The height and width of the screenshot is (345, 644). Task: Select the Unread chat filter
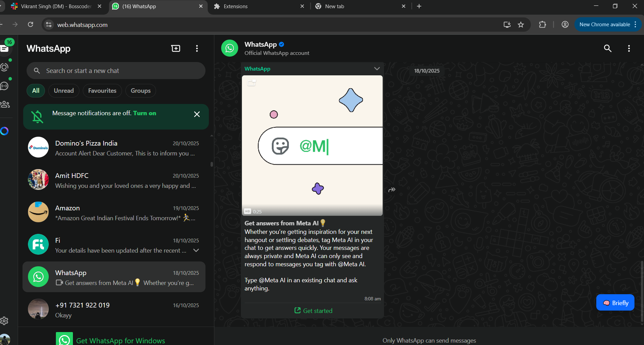(64, 91)
